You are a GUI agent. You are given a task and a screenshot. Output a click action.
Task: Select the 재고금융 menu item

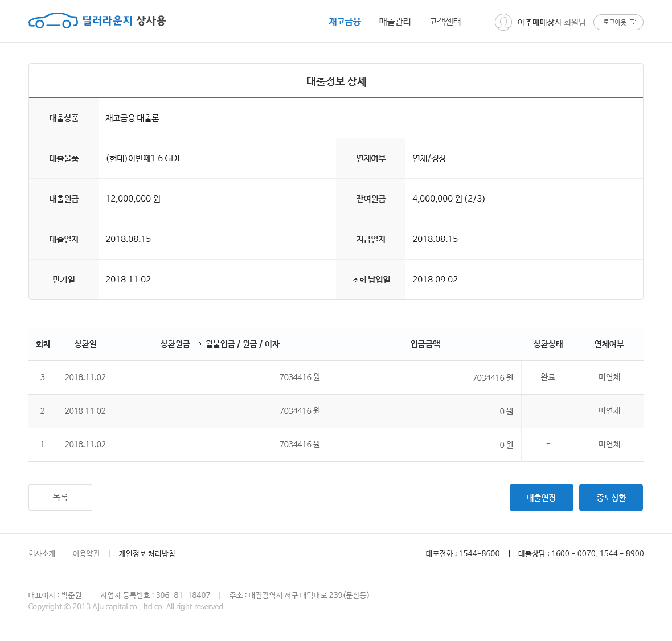(x=345, y=21)
